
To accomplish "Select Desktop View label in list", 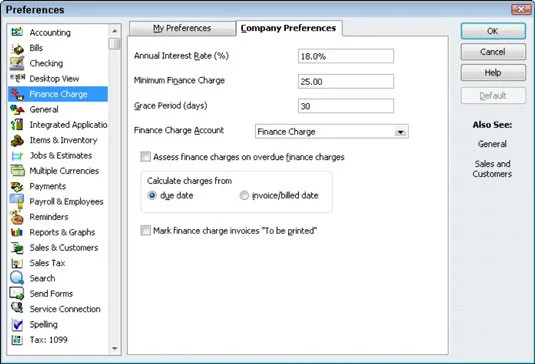I will (x=54, y=79).
